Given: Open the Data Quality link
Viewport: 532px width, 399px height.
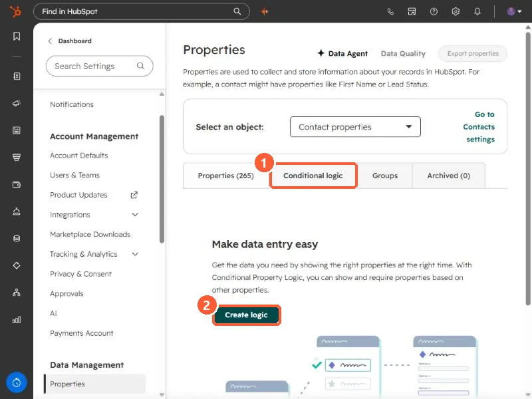Looking at the screenshot, I should tap(403, 54).
